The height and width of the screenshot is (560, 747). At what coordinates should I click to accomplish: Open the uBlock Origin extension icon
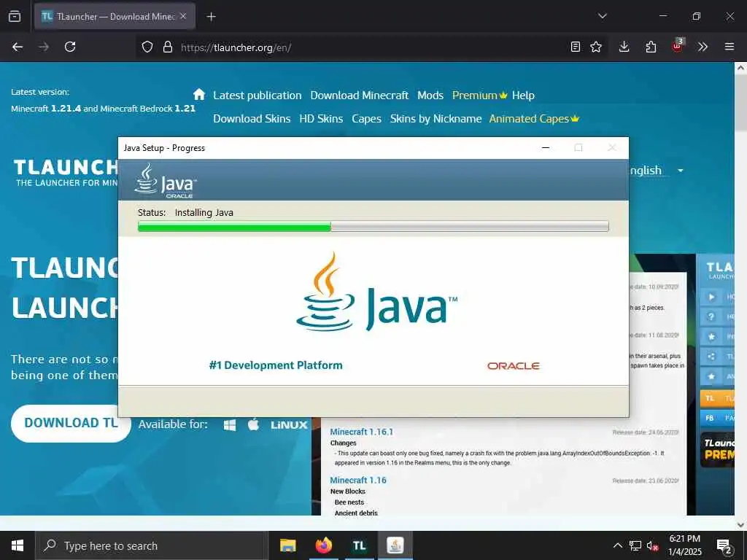point(677,46)
